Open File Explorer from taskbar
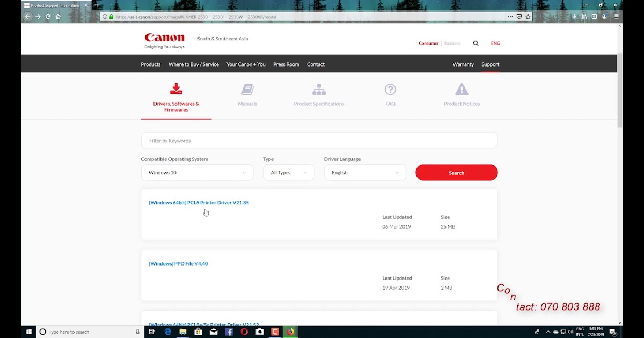Viewport: 644px width, 338px height. click(x=183, y=332)
